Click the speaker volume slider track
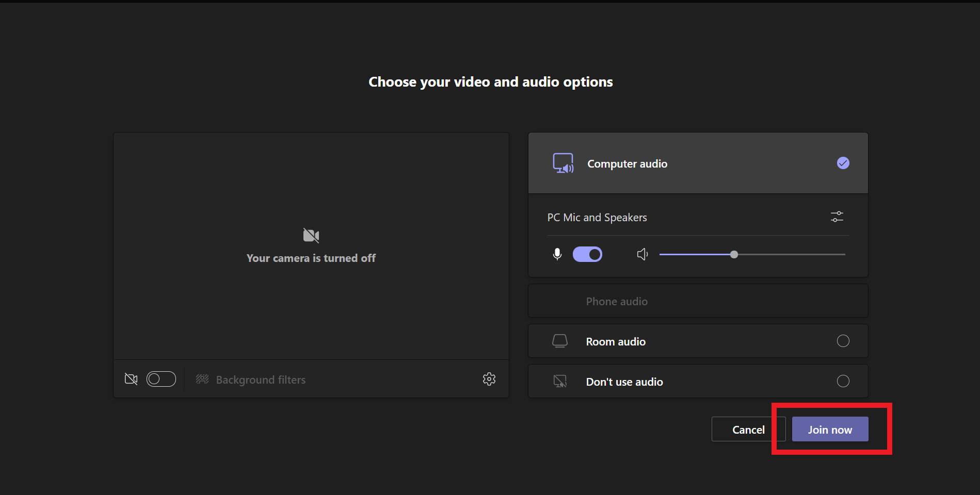 [752, 254]
